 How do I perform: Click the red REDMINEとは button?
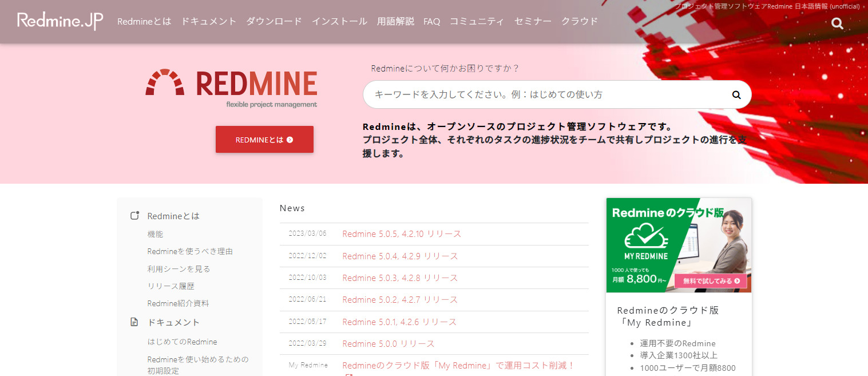[x=264, y=139]
